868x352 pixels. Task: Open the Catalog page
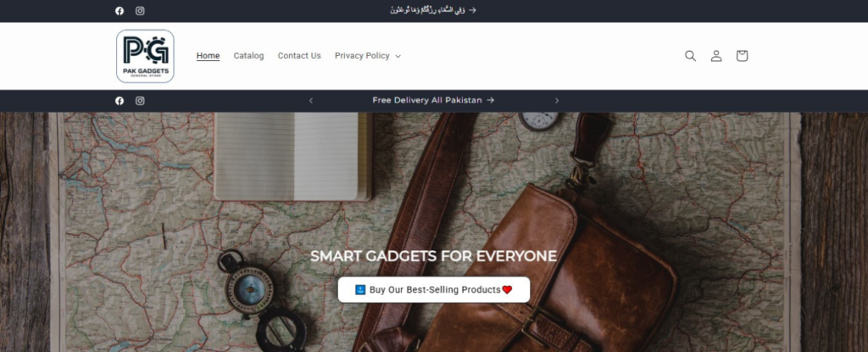[x=248, y=55]
